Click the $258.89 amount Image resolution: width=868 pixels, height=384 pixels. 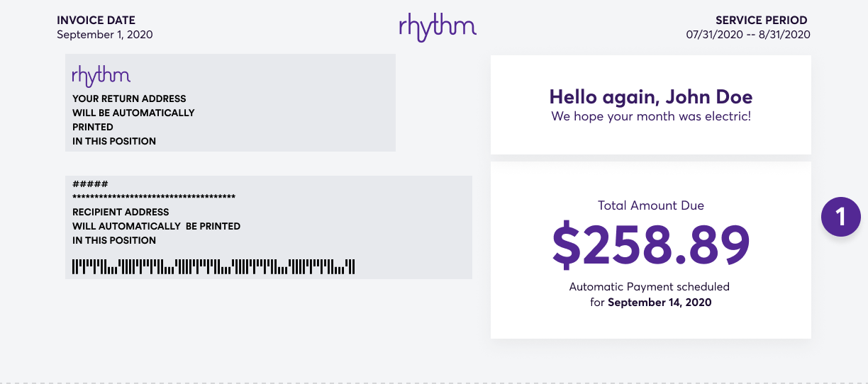point(651,243)
